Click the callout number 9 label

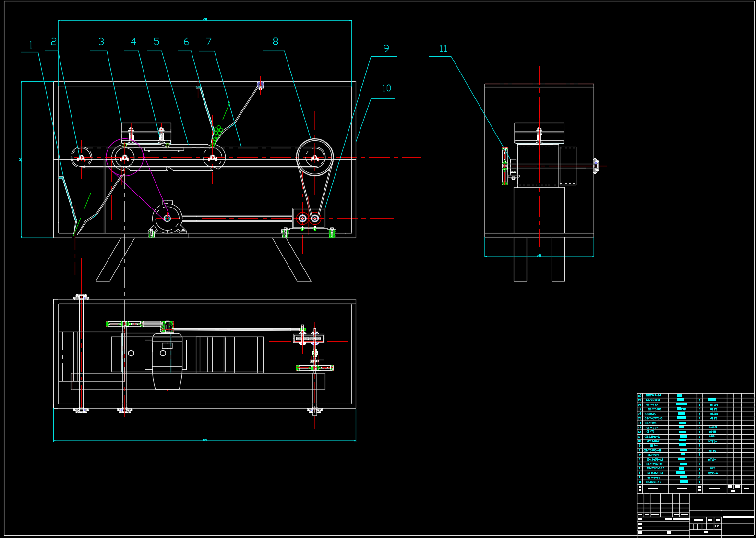coord(386,49)
